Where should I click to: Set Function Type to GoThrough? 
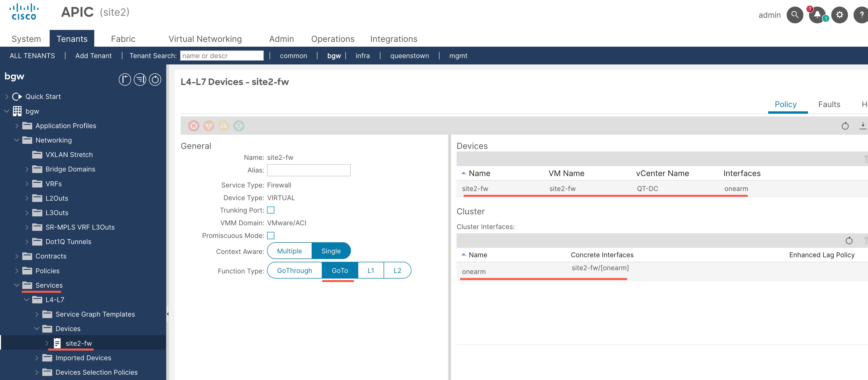click(294, 270)
